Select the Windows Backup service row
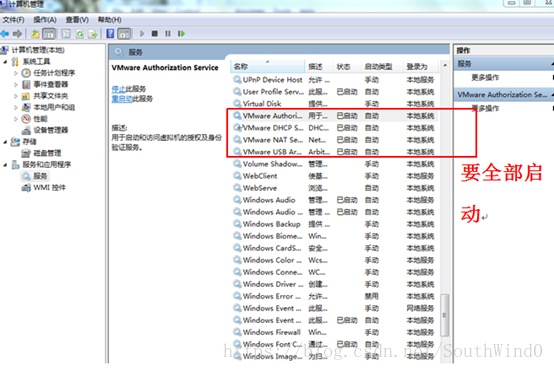 335,224
